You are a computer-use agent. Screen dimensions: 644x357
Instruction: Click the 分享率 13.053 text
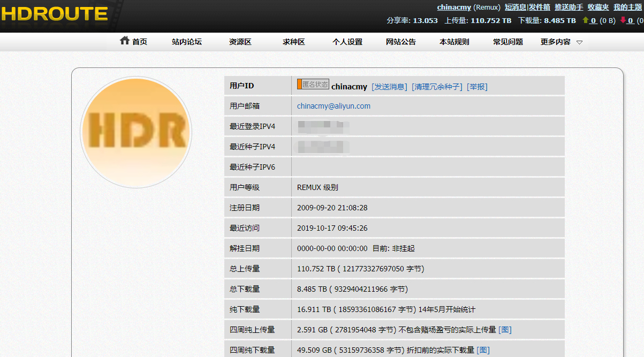(412, 21)
